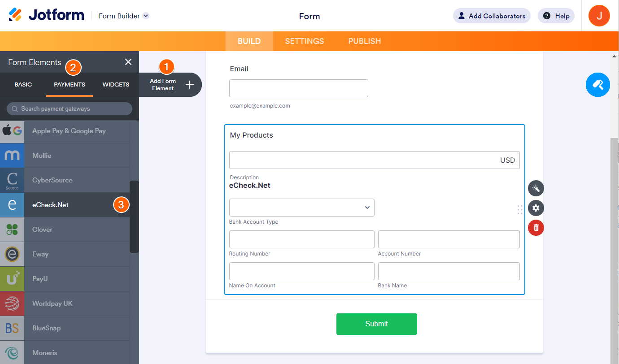Click the Clover gateway icon
This screenshot has height=364, width=619.
tap(12, 230)
